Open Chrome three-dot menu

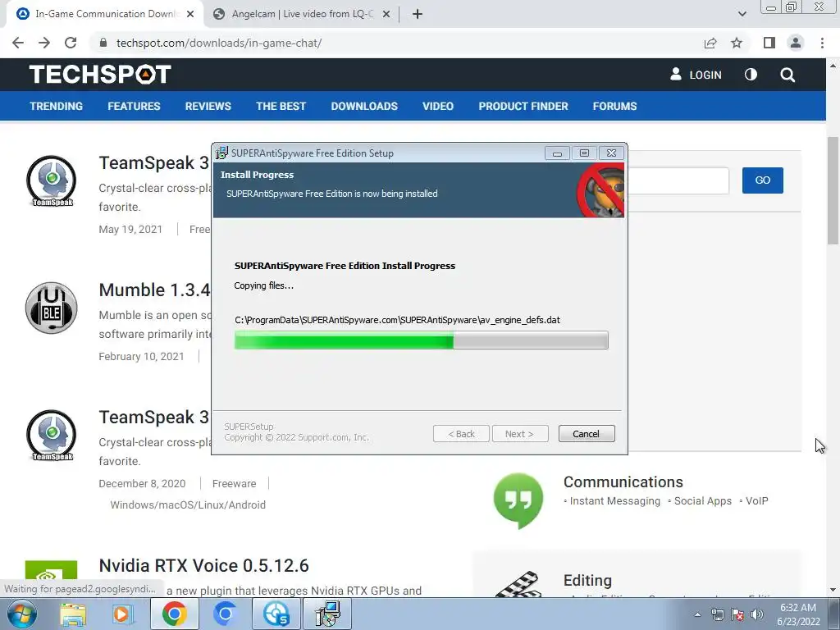coord(822,43)
